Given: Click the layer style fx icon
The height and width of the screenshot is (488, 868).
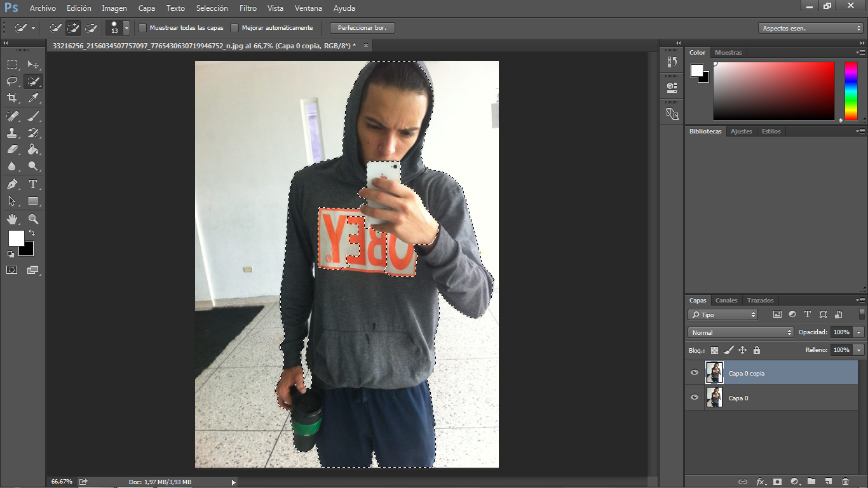Looking at the screenshot, I should click(x=760, y=482).
